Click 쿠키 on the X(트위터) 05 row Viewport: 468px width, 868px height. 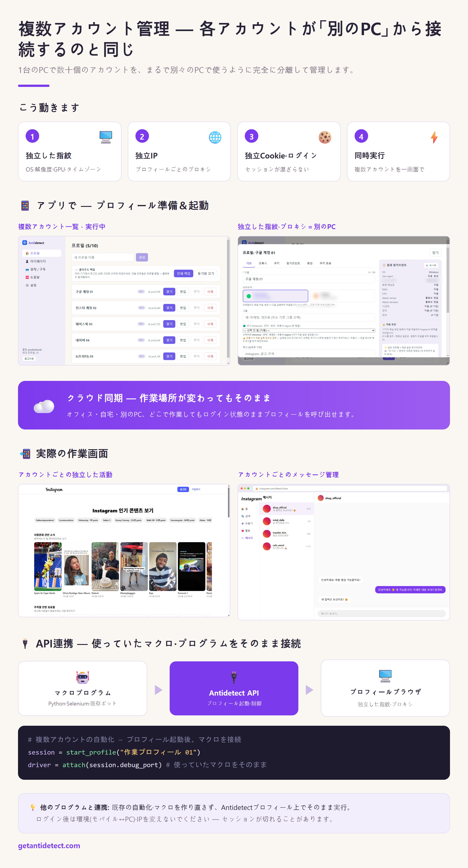click(197, 356)
